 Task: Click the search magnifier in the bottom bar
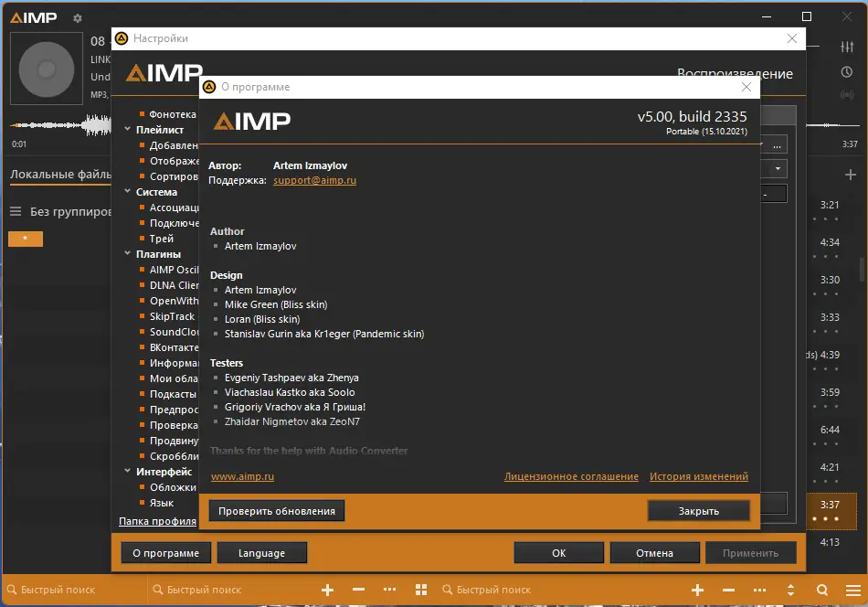point(821,590)
